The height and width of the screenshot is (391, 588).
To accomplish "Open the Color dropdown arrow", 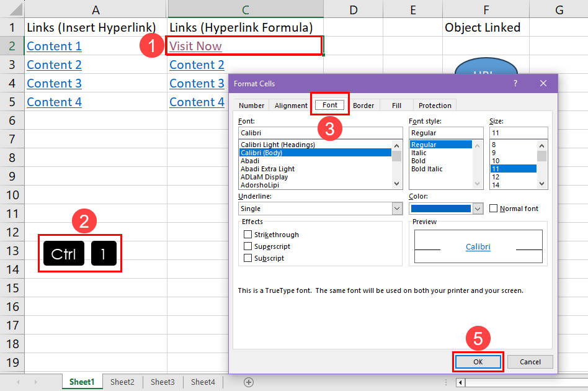I will tap(478, 209).
